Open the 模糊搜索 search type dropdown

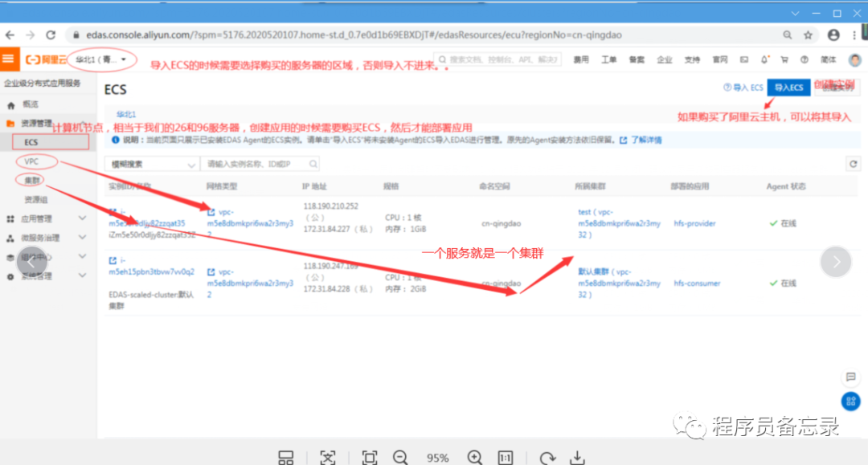(x=152, y=164)
